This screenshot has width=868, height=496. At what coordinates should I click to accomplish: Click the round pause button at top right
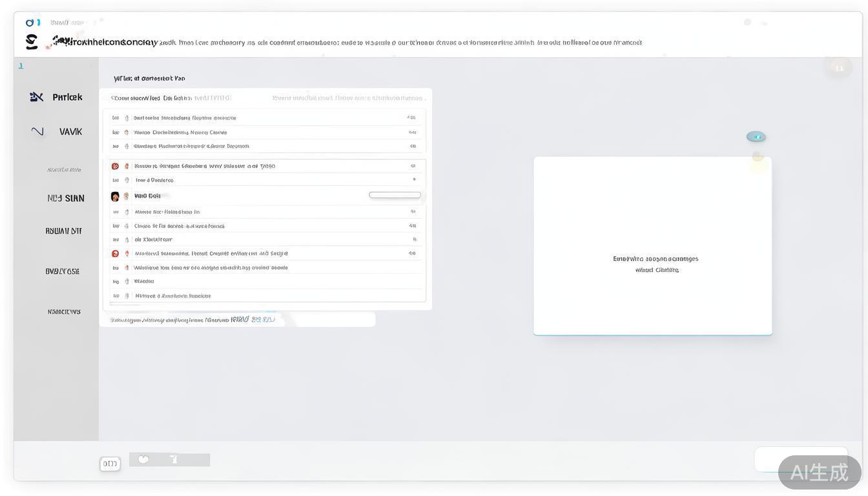[x=838, y=67]
